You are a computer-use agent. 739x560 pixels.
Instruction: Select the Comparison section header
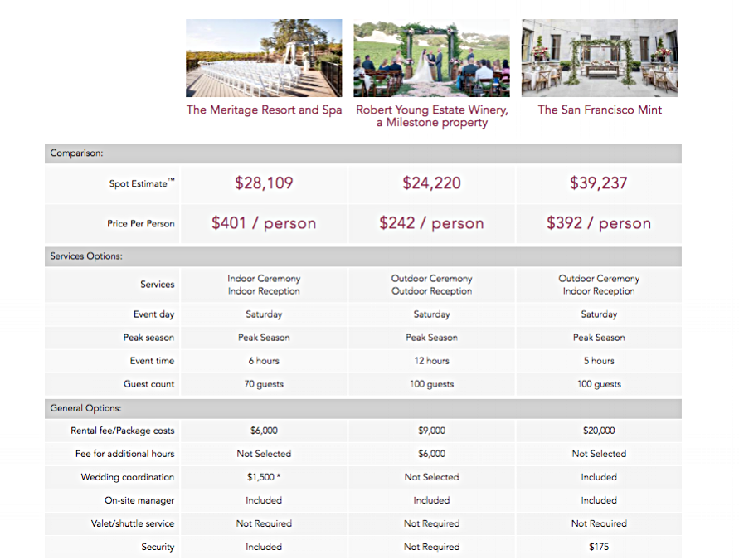pyautogui.click(x=363, y=153)
